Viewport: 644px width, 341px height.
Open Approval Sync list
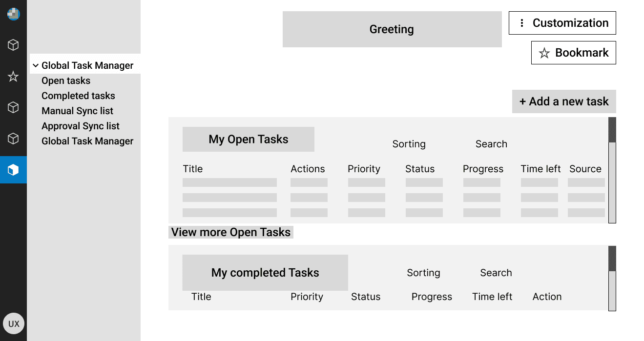coord(81,126)
